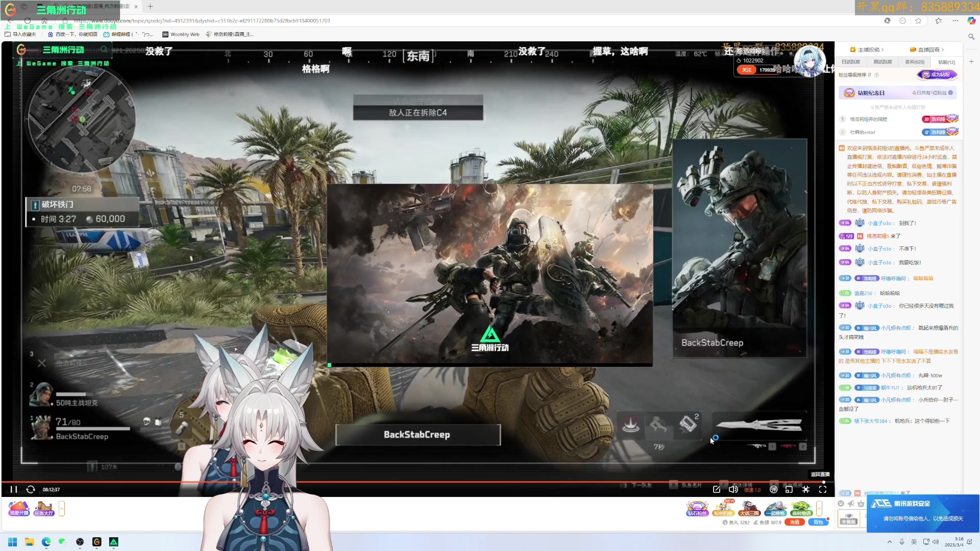Viewport: 980px width, 551px height.
Task: Open Wootility Web bookmark
Action: [181, 34]
